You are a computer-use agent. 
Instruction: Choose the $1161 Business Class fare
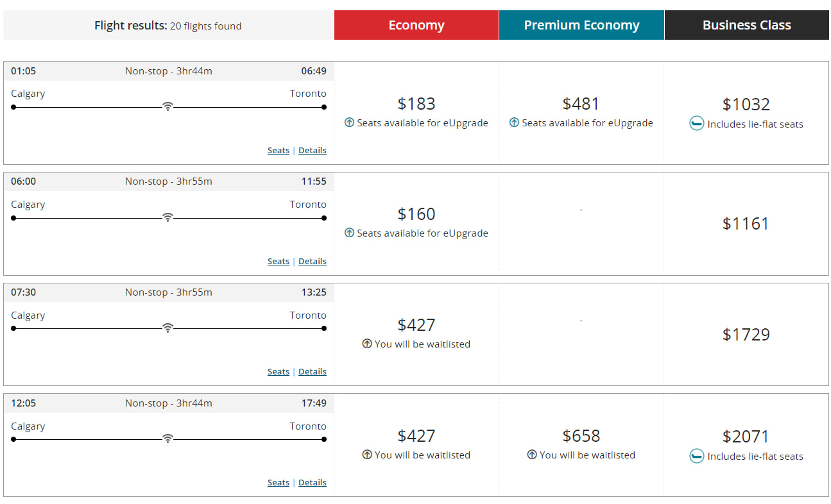tap(746, 223)
